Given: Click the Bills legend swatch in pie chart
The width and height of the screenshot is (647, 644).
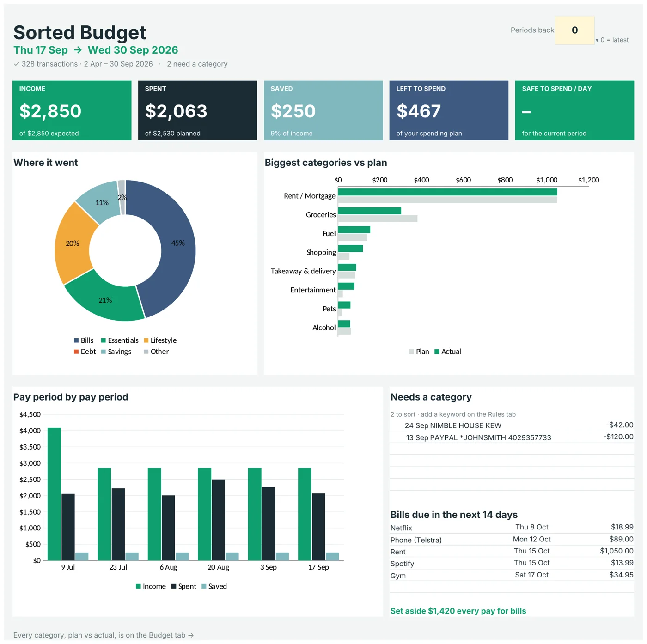Looking at the screenshot, I should pos(76,340).
